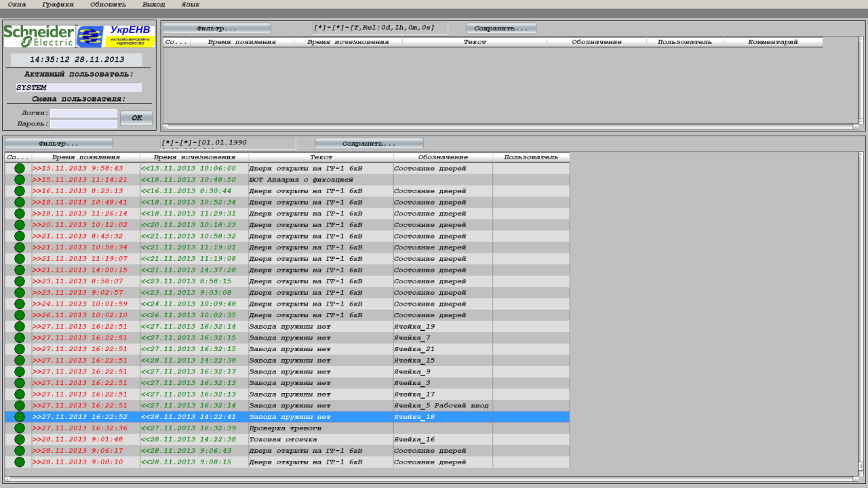The width and height of the screenshot is (868, 488).
Task: Click green status circle in highlighted Ячейка_18 row
Action: (x=19, y=417)
